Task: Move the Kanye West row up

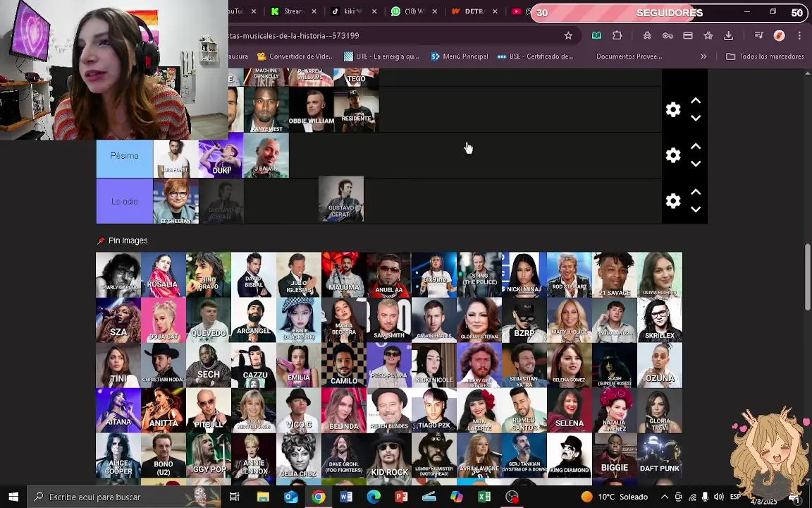Action: point(696,101)
